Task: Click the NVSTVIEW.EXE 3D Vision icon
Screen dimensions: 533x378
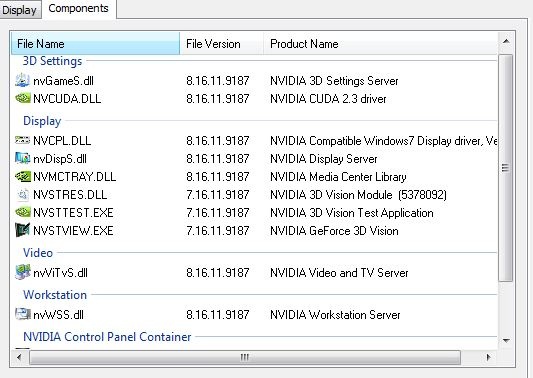Action: pos(22,230)
